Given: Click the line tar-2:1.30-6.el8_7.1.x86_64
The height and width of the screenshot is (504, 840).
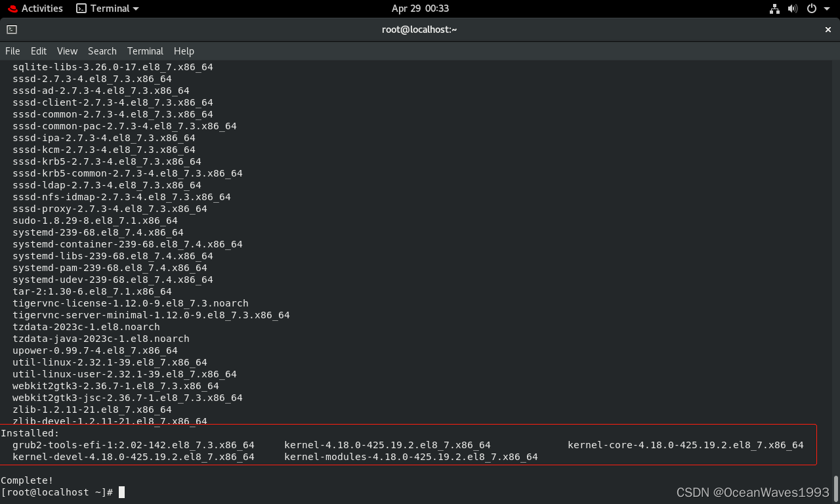Looking at the screenshot, I should pyautogui.click(x=92, y=291).
